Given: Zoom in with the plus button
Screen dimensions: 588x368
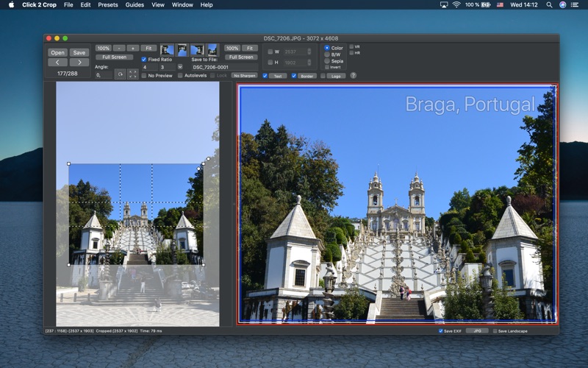Looking at the screenshot, I should point(133,48).
